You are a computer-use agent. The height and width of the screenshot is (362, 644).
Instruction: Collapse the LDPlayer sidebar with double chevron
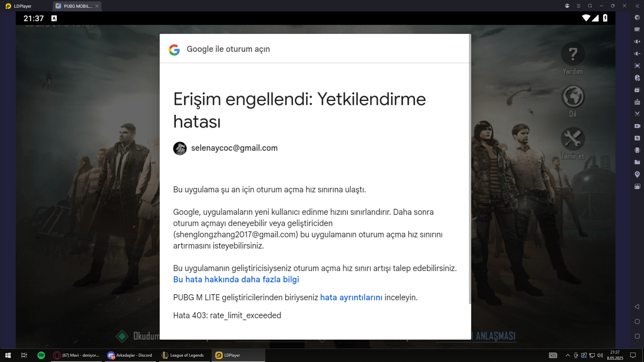click(x=637, y=6)
